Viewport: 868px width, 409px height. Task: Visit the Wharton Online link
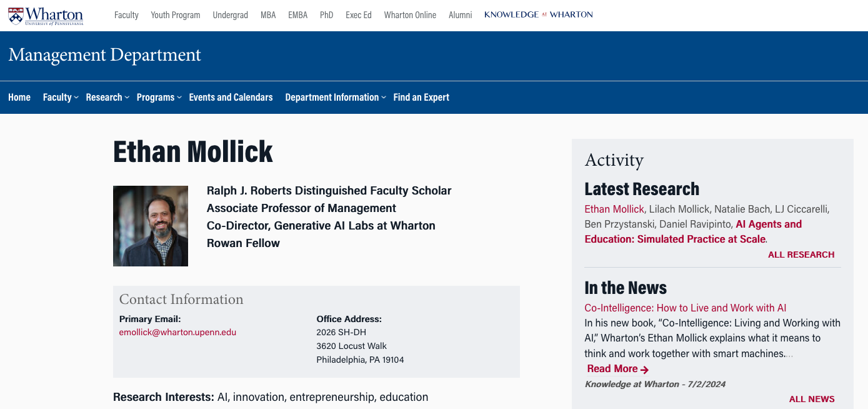[x=410, y=15]
